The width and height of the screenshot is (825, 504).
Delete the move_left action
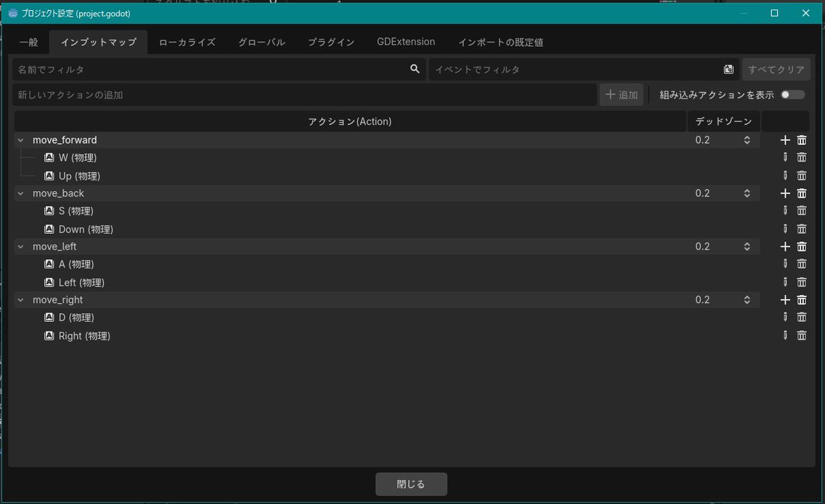802,246
